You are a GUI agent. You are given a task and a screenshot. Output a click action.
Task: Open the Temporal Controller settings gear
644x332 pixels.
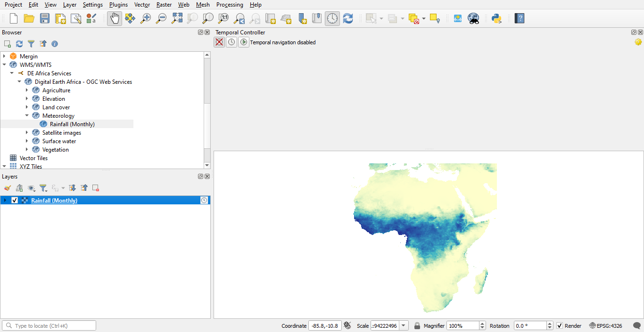638,42
